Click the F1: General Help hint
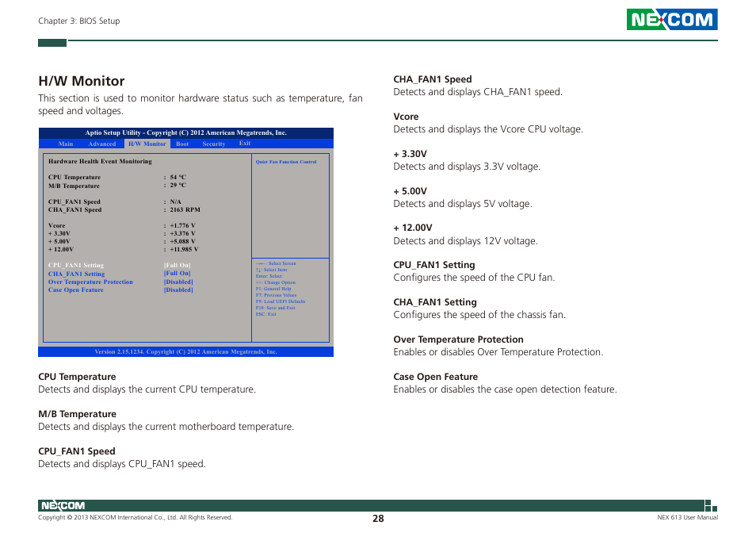Screen dimensions: 756x533 click(273, 289)
